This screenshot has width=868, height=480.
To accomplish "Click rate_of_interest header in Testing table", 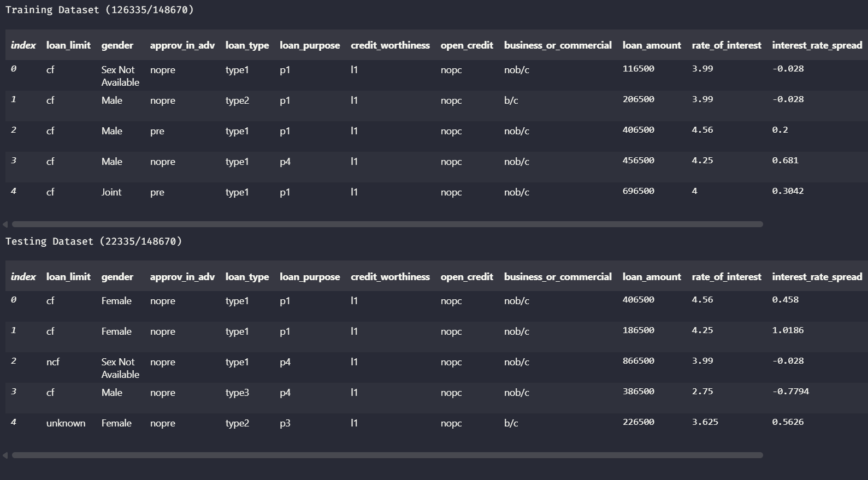I will pos(727,277).
